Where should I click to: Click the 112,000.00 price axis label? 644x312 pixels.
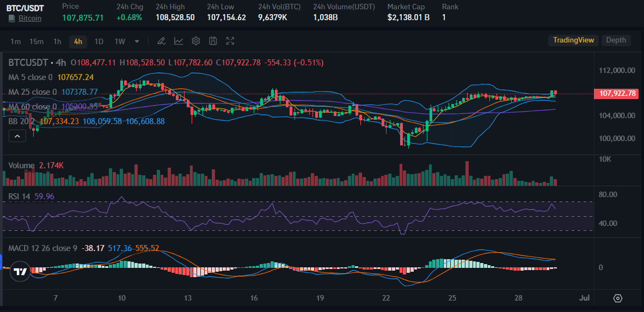(x=617, y=70)
